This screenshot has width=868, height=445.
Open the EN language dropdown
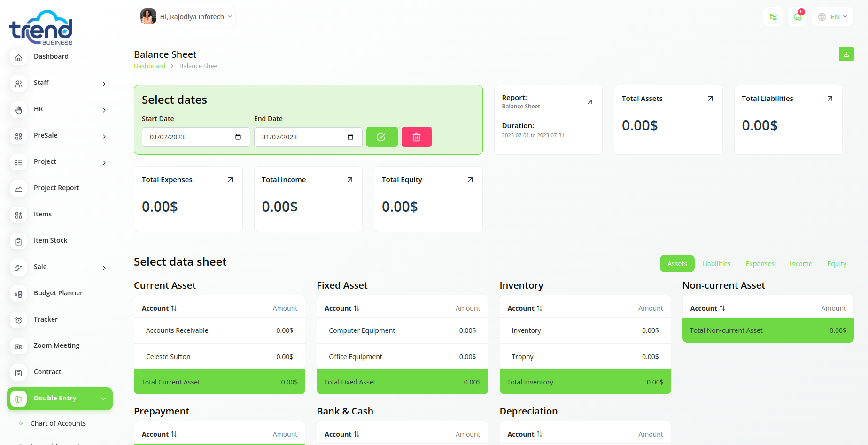coord(832,17)
